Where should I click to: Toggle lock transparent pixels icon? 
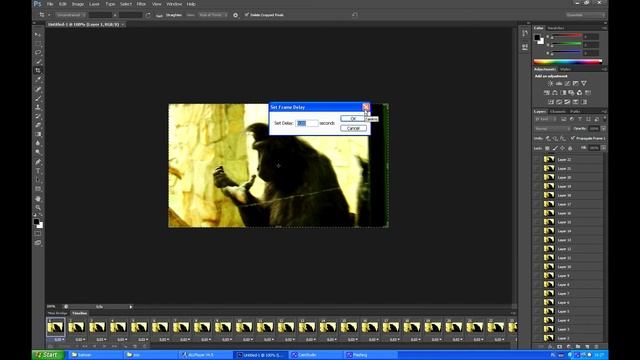coord(547,148)
